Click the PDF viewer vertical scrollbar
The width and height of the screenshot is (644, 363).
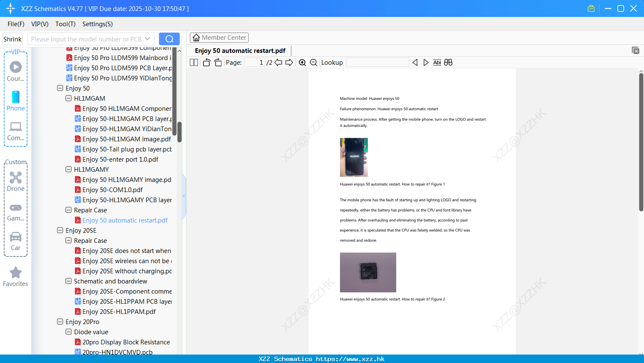tap(641, 142)
